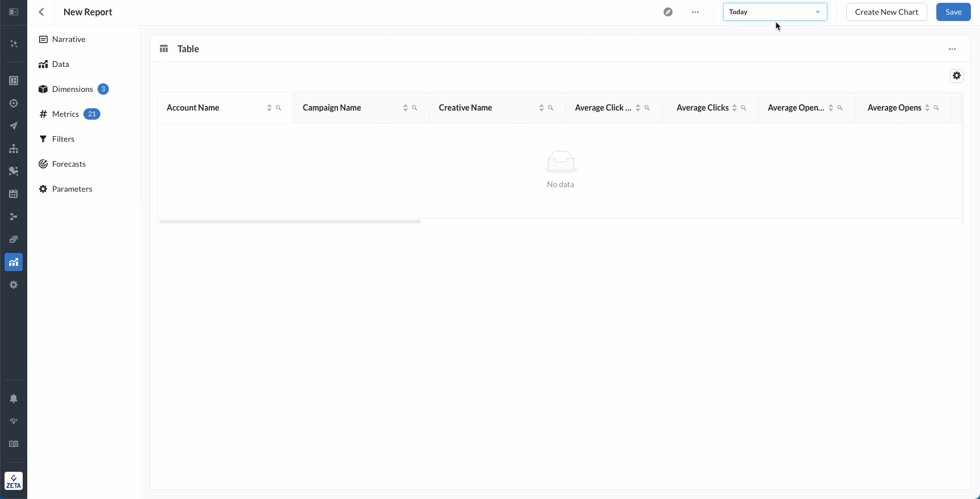Search within Average Click... column
This screenshot has width=980, height=499.
coord(647,108)
